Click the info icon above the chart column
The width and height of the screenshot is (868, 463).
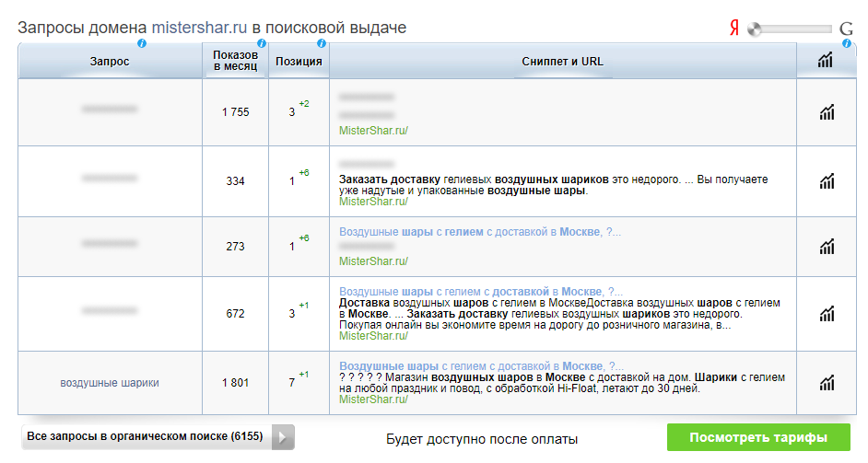tap(847, 43)
